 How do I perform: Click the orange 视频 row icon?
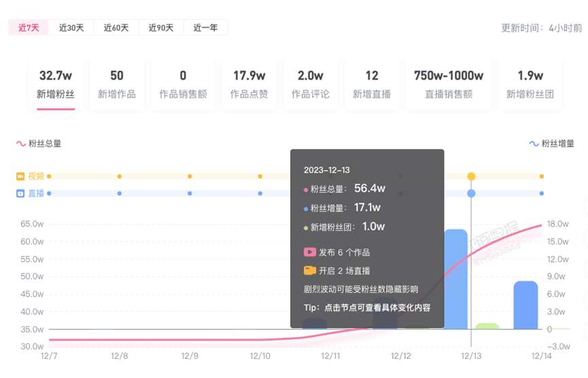(20, 176)
